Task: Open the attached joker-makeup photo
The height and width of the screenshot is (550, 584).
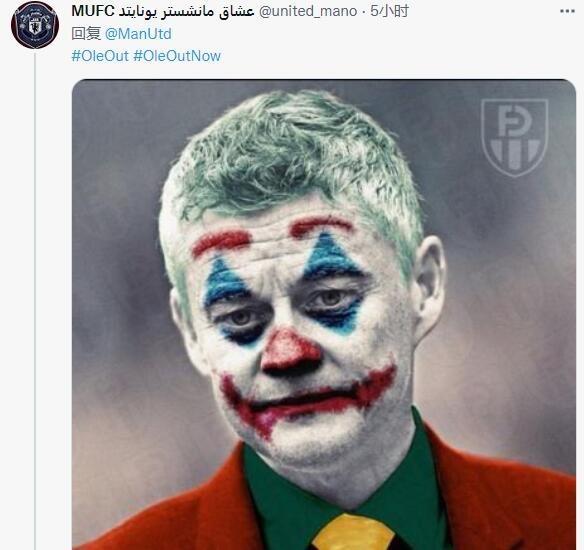Action: click(x=324, y=315)
